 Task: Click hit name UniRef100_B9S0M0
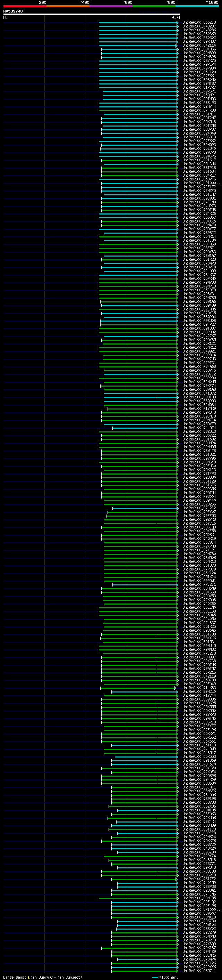199,80
